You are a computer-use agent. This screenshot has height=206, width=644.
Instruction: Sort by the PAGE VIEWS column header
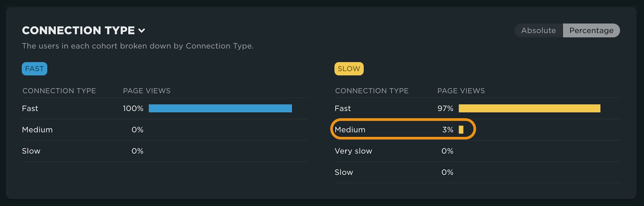[147, 91]
